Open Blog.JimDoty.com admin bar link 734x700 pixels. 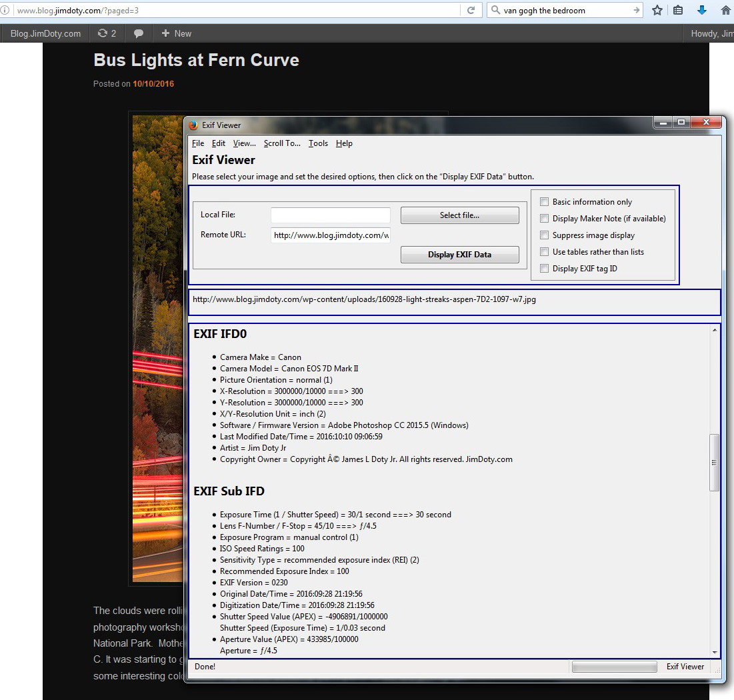point(45,33)
